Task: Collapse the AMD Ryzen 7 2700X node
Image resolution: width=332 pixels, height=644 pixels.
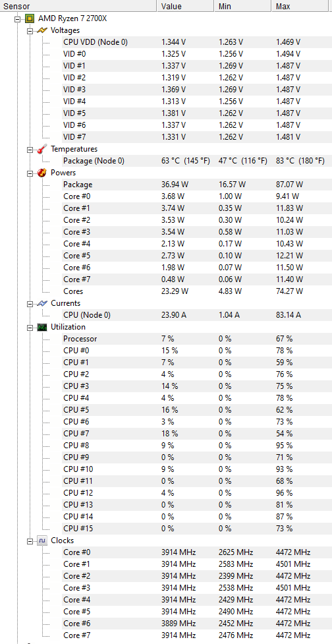Action: [17, 19]
